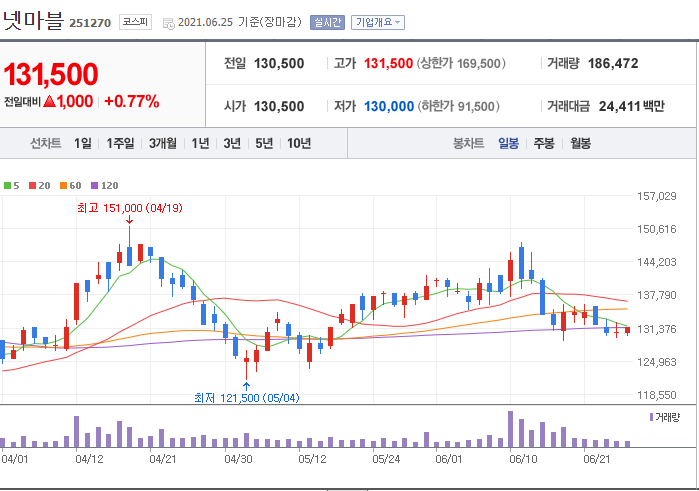Click the 상한가 169,500 text
This screenshot has width=699, height=491.
pos(461,63)
